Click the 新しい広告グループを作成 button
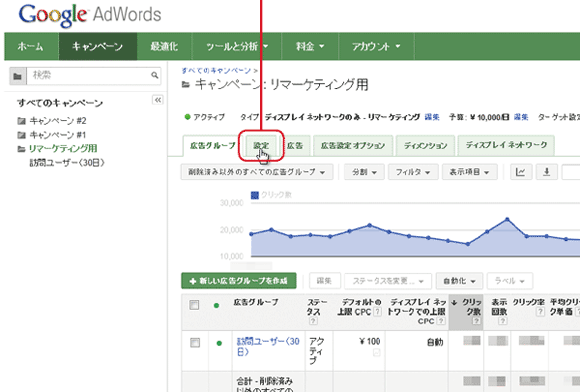 239,281
